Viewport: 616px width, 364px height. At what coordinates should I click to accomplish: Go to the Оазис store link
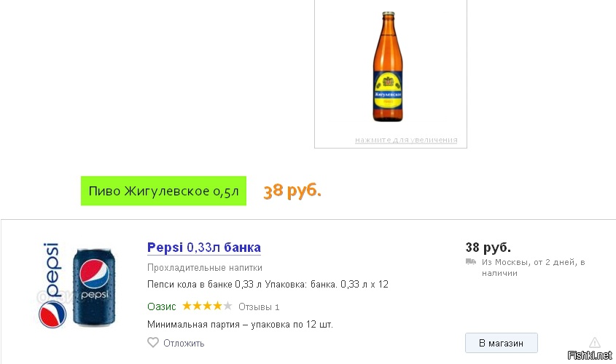click(x=161, y=306)
